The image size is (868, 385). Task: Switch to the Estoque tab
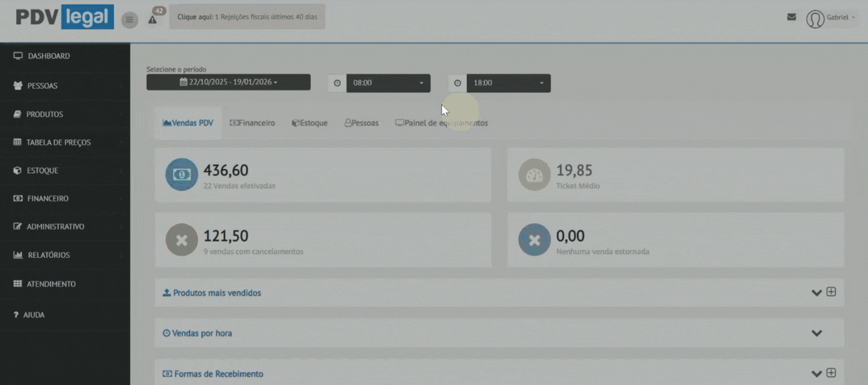coord(310,123)
